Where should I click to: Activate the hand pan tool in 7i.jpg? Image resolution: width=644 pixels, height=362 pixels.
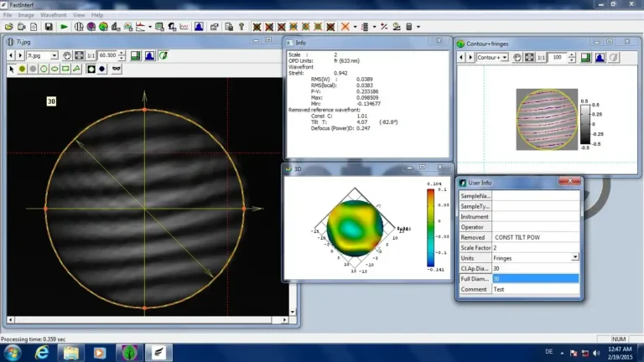(x=67, y=55)
